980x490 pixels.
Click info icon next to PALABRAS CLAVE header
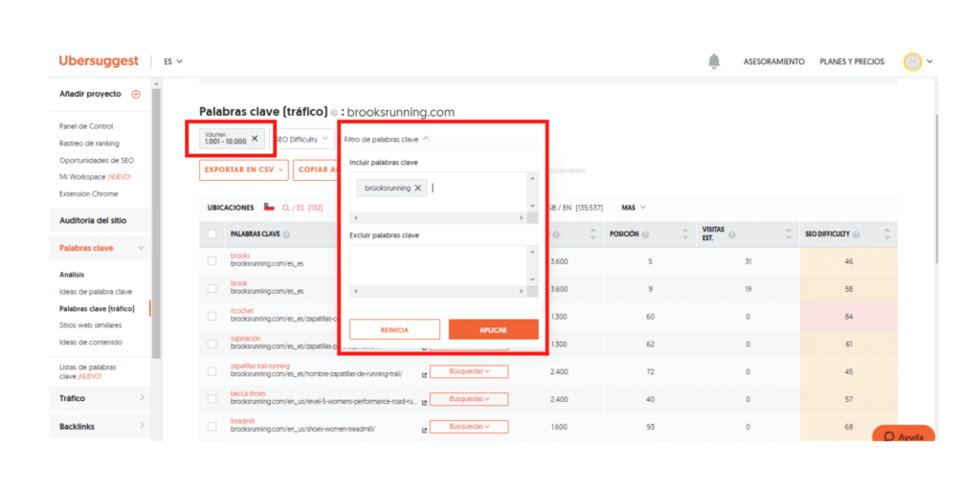coord(285,235)
